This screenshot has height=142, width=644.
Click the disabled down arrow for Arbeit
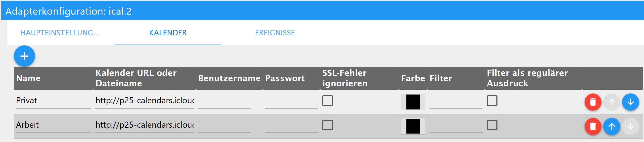point(630,126)
